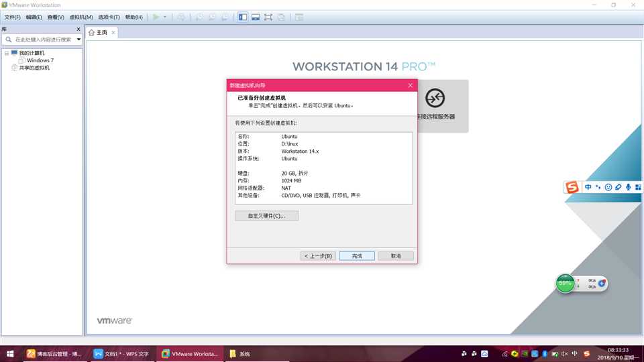Screen dimensions: 644x362
Task: Open the Sogou toolbox grid icon
Action: point(638,187)
